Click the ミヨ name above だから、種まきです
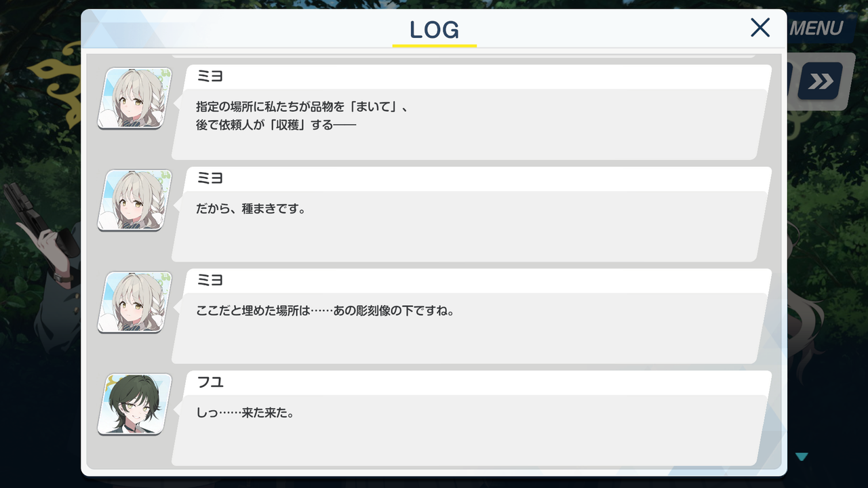Viewport: 868px width, 488px height. (x=210, y=178)
